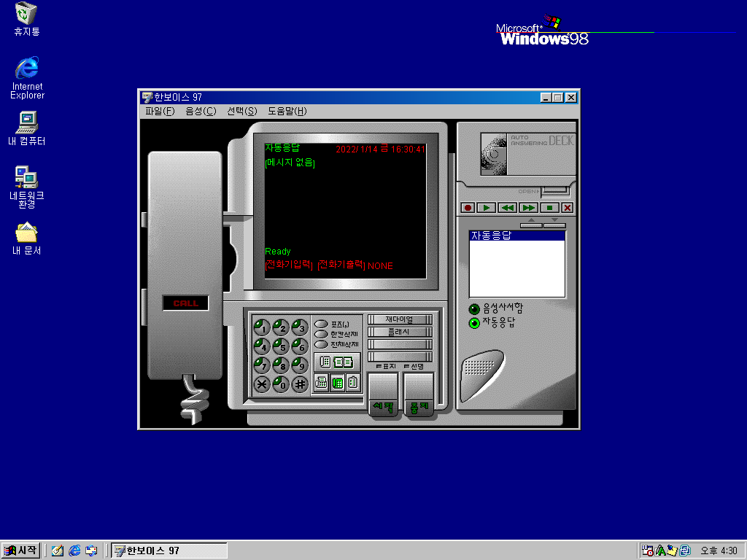Click the CALL indicator on the handset

pyautogui.click(x=185, y=303)
